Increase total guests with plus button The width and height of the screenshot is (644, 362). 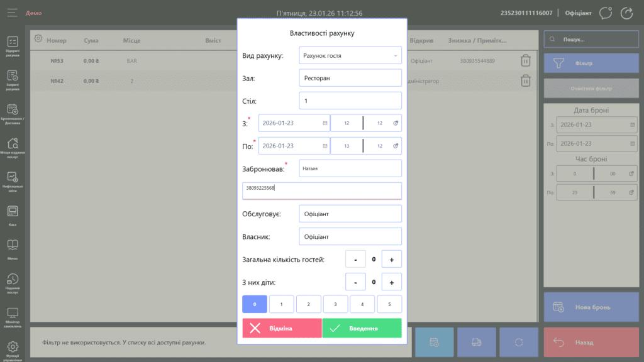pos(391,259)
